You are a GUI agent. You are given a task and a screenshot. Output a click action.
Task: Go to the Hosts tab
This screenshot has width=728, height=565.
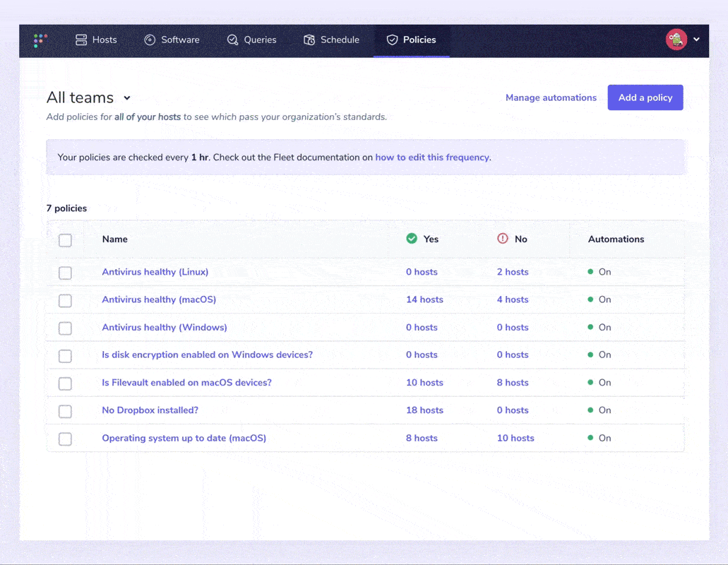96,40
